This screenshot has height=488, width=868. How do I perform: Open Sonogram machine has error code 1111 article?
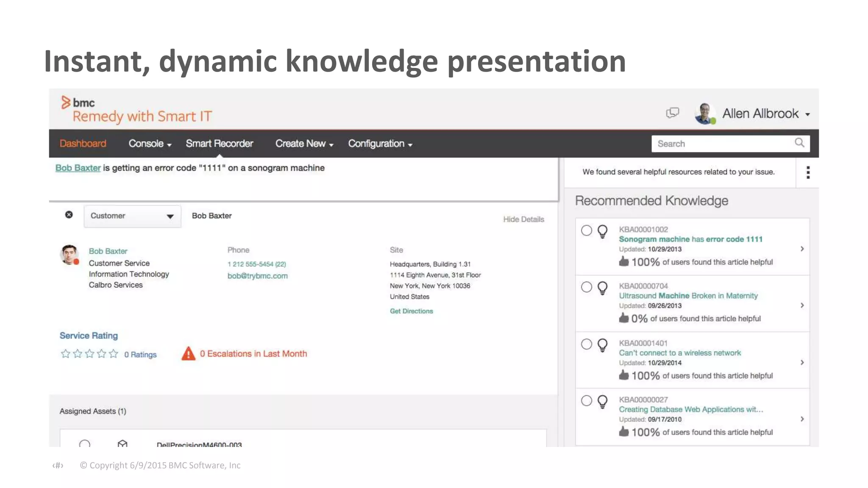[690, 239]
